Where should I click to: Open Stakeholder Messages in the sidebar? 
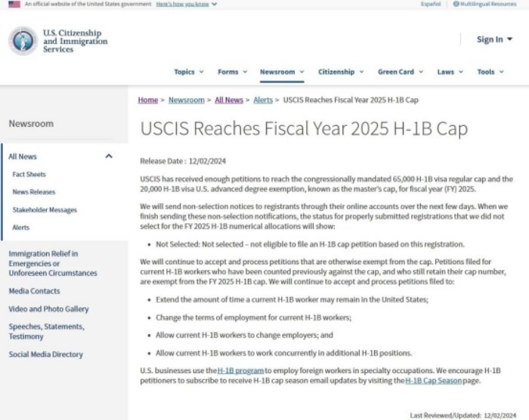point(45,210)
